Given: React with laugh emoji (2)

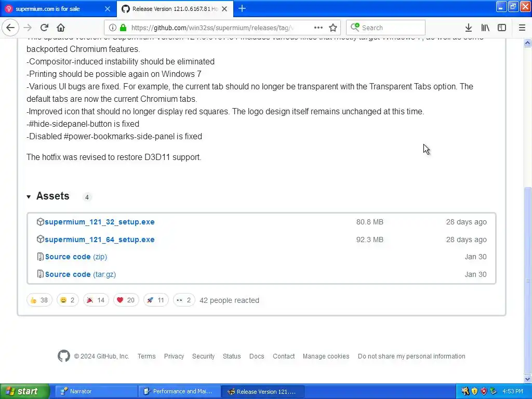Looking at the screenshot, I should click(68, 300).
